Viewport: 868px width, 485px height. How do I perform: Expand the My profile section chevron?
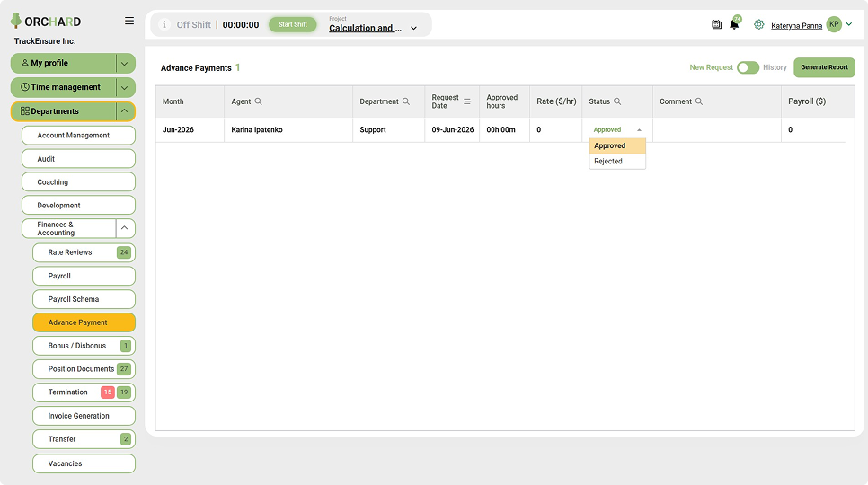(125, 64)
